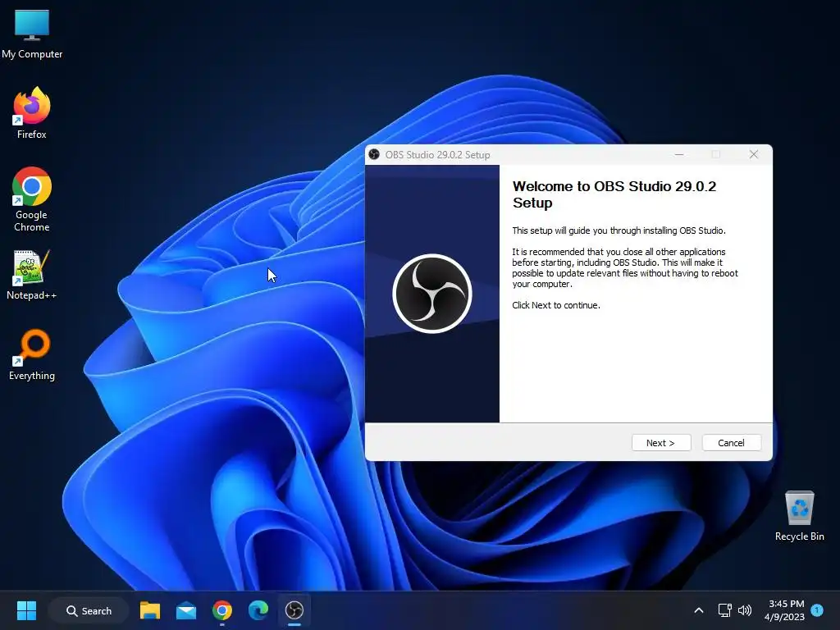Click the 'Welcome to OBS Studio 29.0.2 Setup' heading
The width and height of the screenshot is (840, 630).
pyautogui.click(x=614, y=194)
